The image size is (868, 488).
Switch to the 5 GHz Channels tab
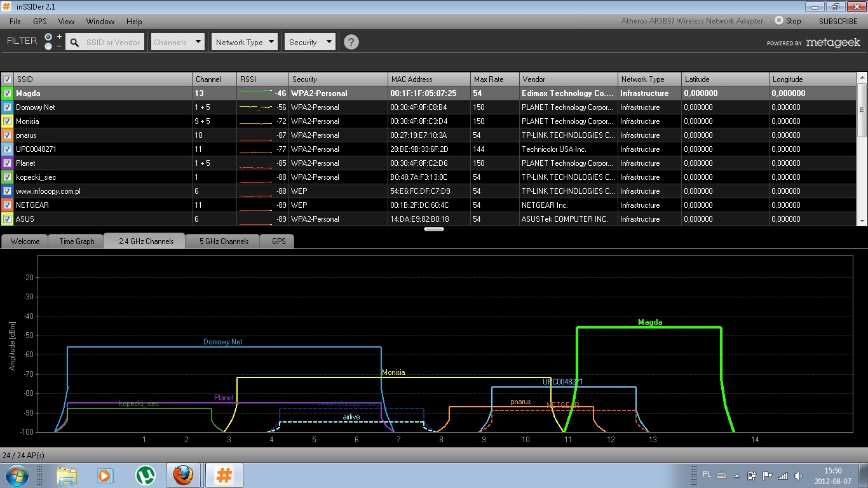pyautogui.click(x=224, y=241)
